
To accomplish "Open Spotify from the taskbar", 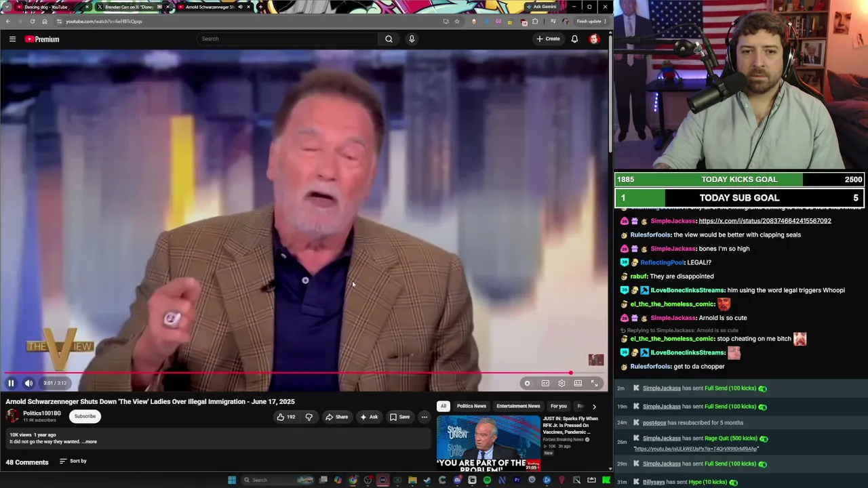I will pos(487,480).
